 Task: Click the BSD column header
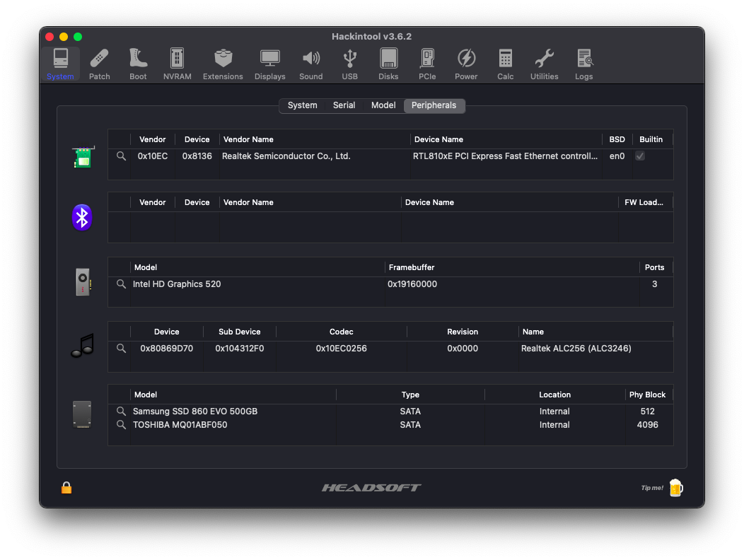[617, 139]
